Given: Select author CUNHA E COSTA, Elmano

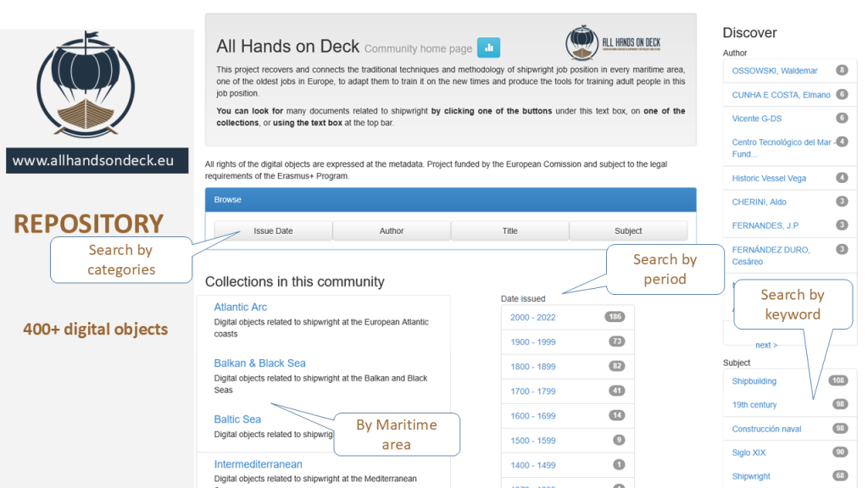Looking at the screenshot, I should pos(781,95).
